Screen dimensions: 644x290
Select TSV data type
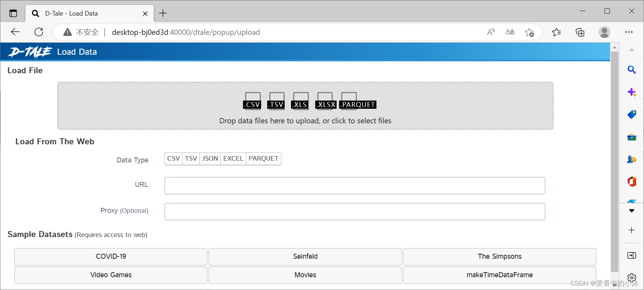(191, 159)
